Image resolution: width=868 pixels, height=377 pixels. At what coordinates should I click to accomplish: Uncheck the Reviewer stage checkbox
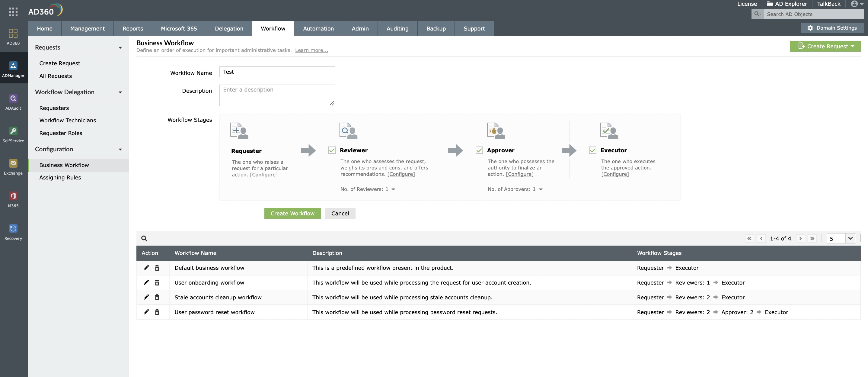[x=332, y=150]
